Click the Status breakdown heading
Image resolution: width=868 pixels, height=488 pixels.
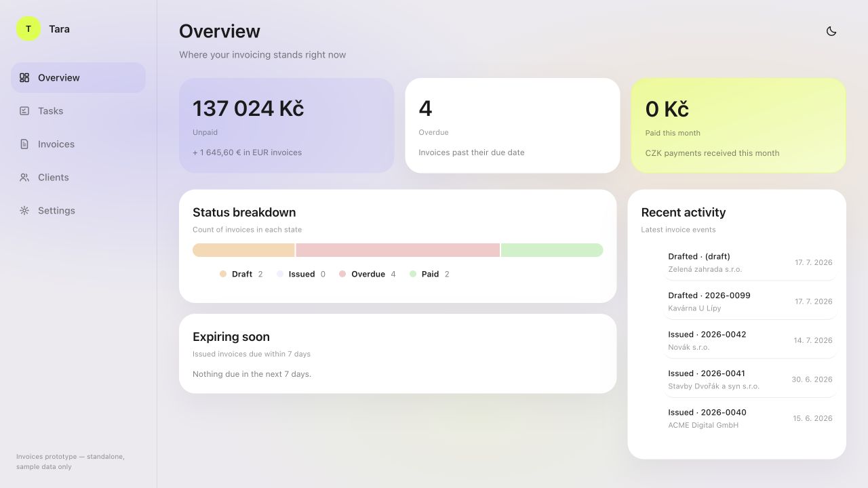244,212
